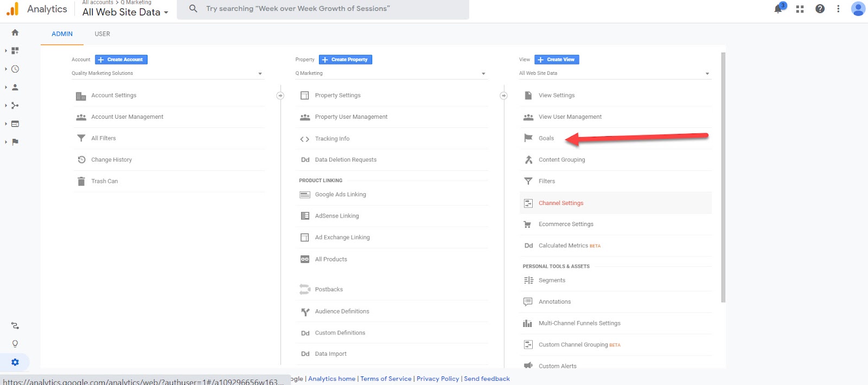Click the Analytics search field
This screenshot has height=385, width=868.
(x=325, y=9)
